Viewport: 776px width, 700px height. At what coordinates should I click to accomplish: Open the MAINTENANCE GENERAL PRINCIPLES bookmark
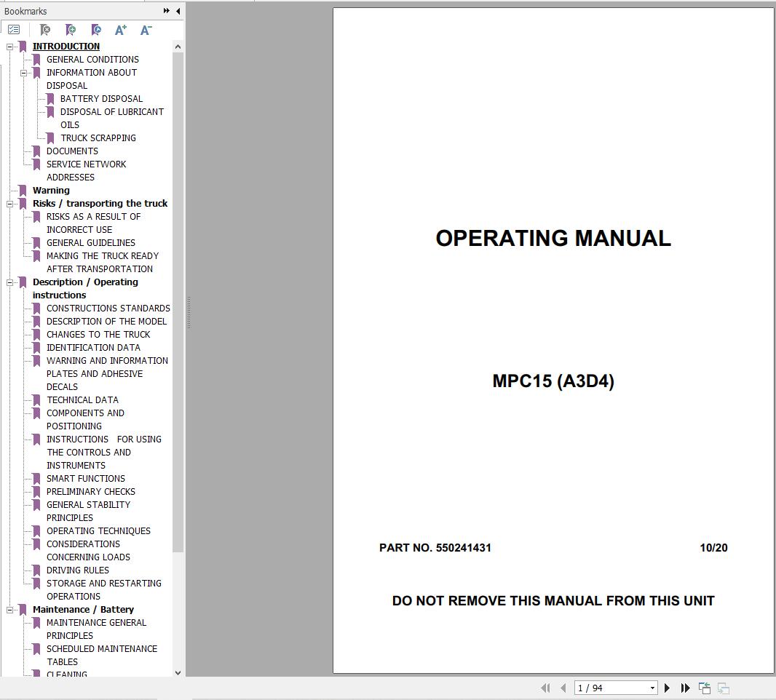[96, 629]
